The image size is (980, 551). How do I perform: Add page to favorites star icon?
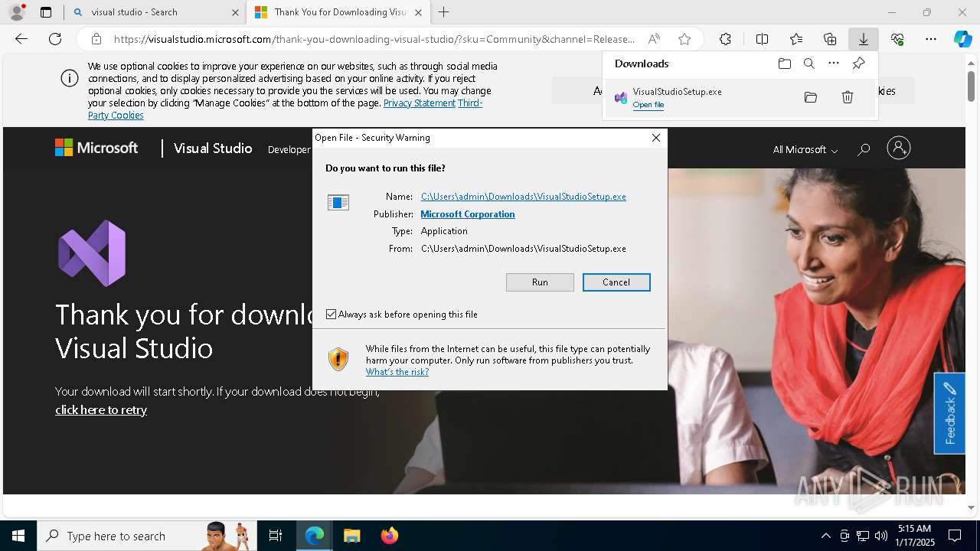pos(684,39)
